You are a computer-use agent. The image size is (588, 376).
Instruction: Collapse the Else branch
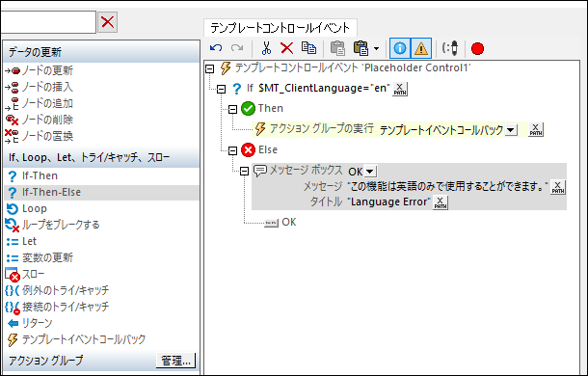coord(233,150)
